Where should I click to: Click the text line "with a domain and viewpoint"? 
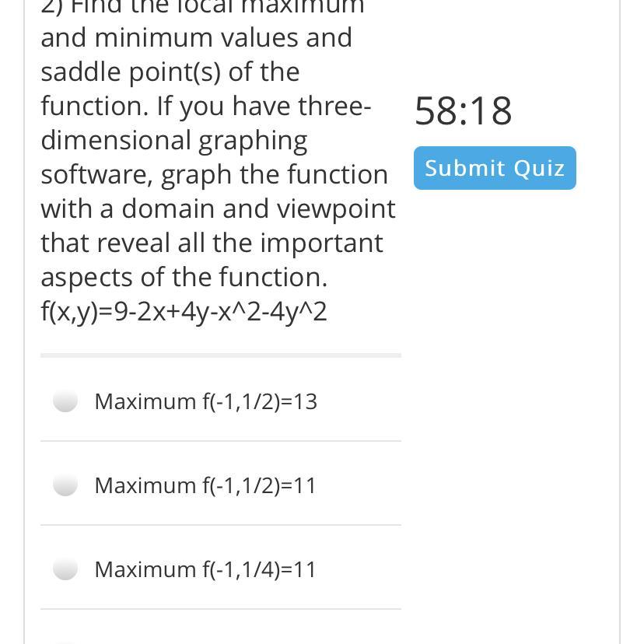click(x=218, y=208)
